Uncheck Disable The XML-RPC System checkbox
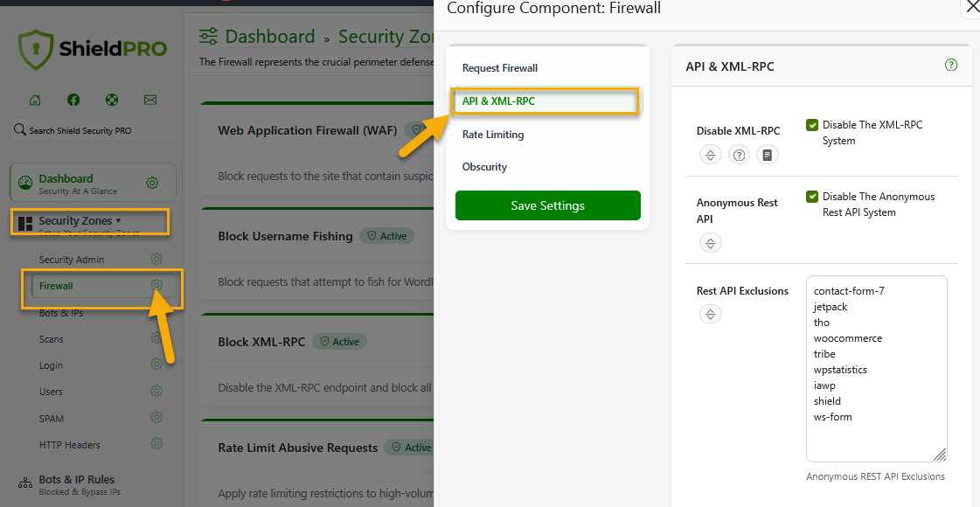Viewport: 980px width, 507px height. point(812,125)
